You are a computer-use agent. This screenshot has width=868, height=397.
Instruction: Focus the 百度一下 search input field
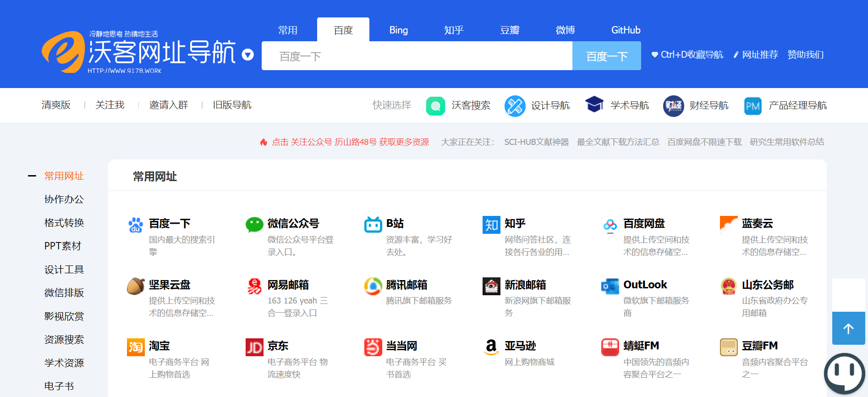(417, 56)
